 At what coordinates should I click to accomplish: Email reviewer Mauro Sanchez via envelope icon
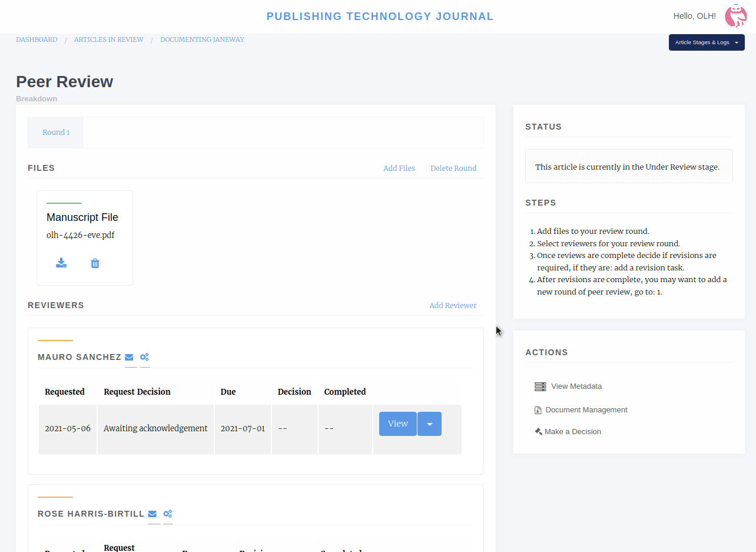point(130,357)
